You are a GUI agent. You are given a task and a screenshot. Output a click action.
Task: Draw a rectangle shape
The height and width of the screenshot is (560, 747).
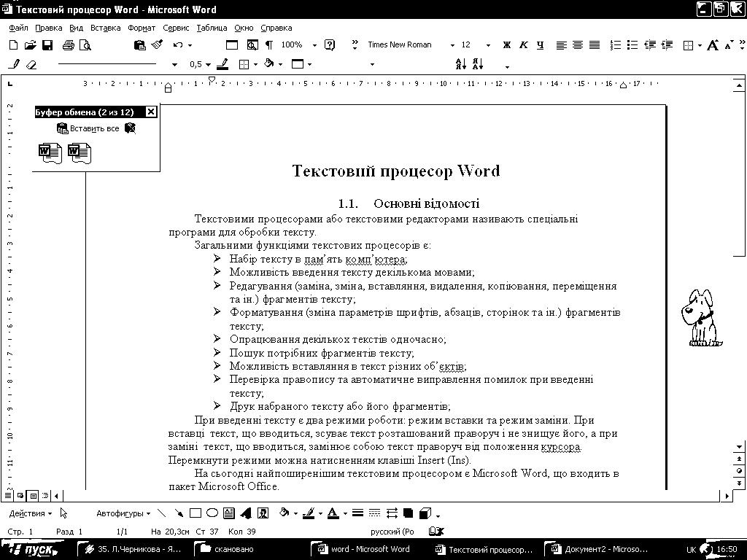[x=196, y=513]
